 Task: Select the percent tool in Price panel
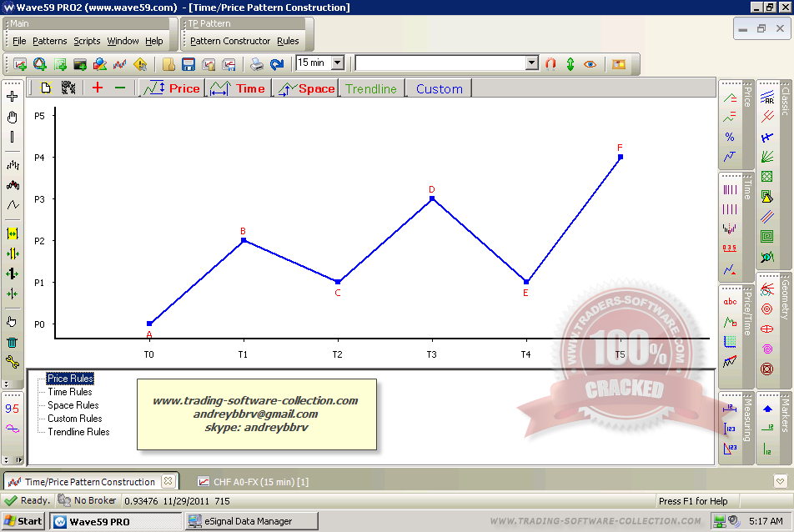[730, 137]
